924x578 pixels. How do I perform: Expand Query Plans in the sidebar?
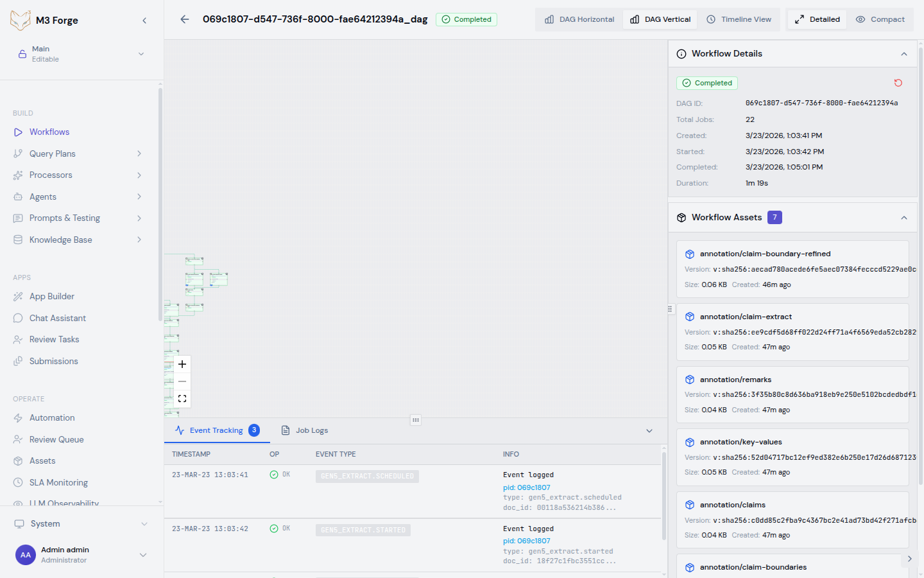pyautogui.click(x=139, y=153)
